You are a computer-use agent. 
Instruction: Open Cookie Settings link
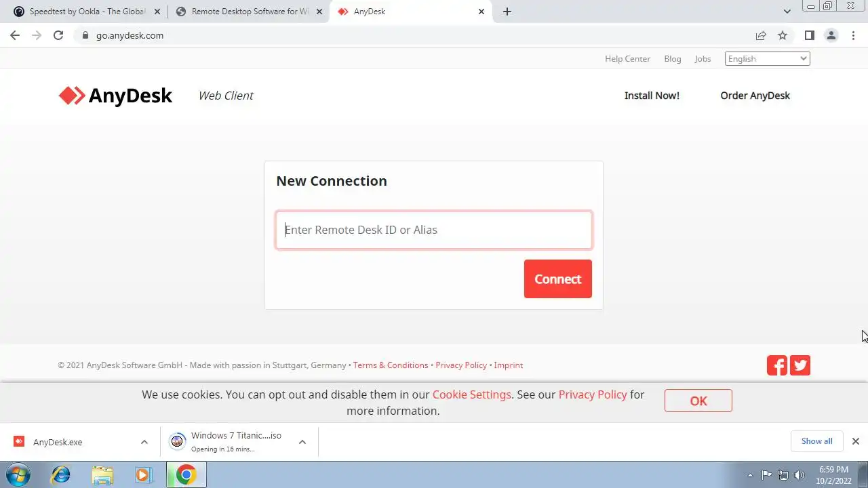click(471, 394)
